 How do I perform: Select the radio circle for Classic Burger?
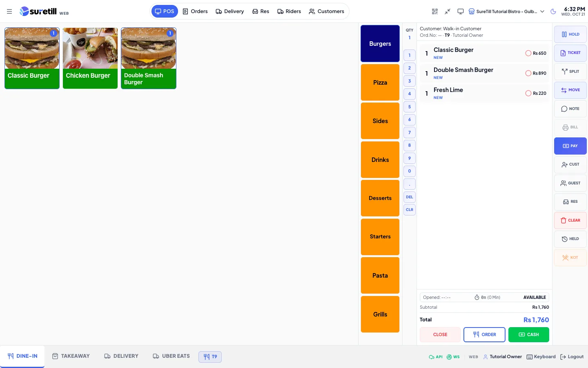click(528, 53)
